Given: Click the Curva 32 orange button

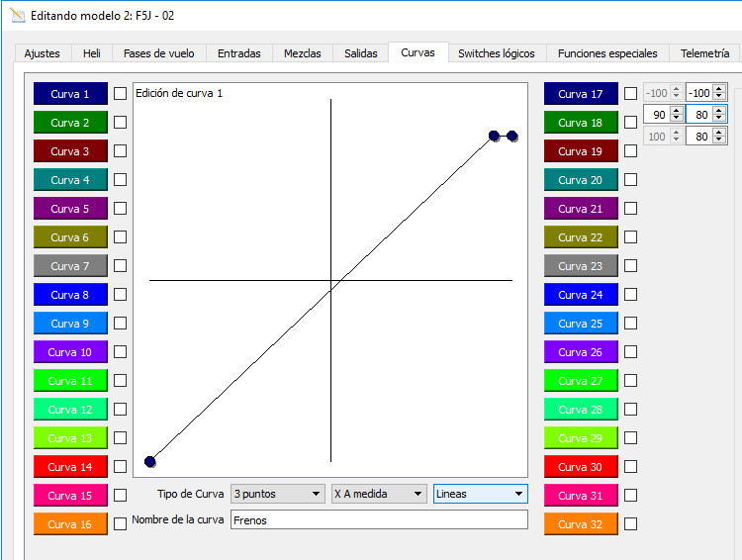Looking at the screenshot, I should (581, 524).
